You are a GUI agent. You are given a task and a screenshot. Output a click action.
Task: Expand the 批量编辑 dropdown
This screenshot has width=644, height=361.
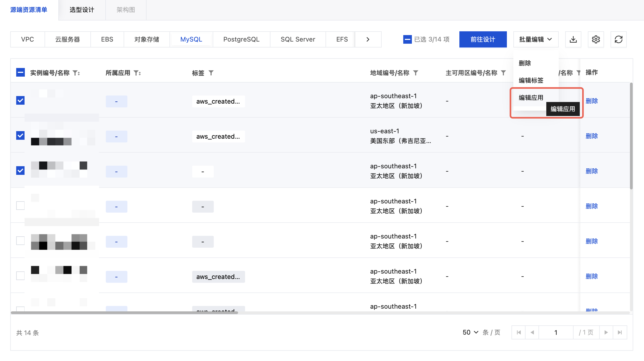tap(535, 39)
